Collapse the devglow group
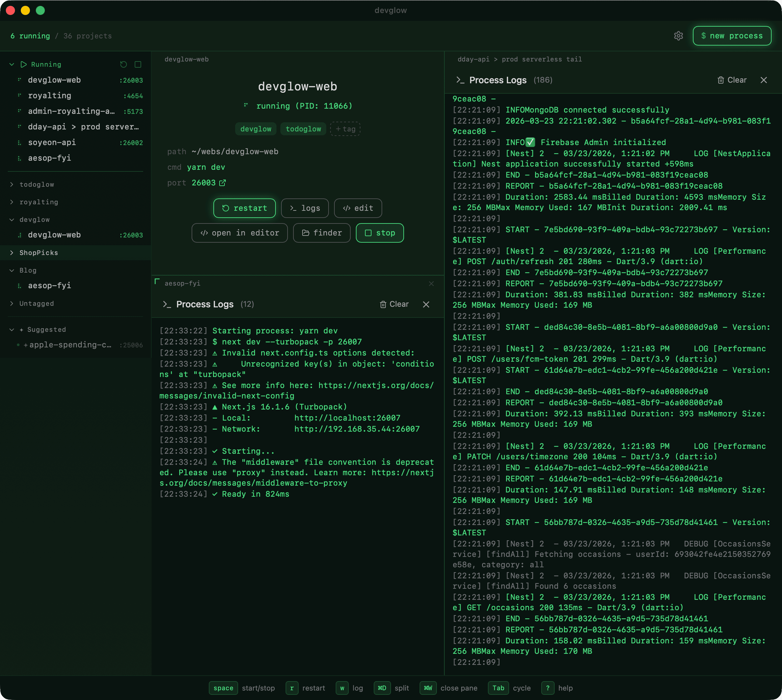Viewport: 782px width, 700px height. point(75,220)
